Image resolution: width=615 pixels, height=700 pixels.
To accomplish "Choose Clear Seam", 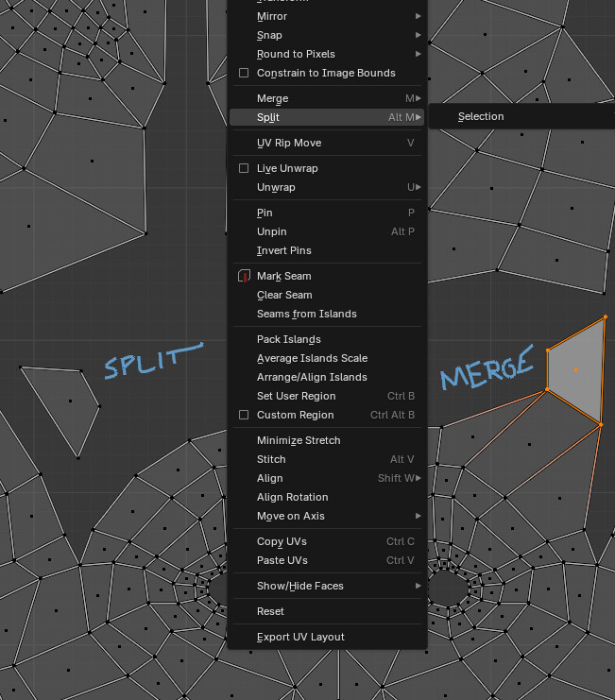I will (327, 295).
